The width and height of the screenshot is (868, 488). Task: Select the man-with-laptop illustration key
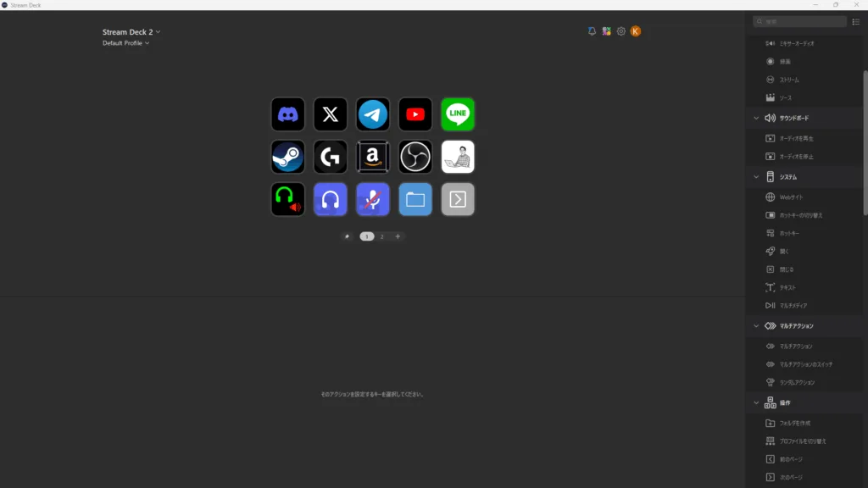[458, 157]
